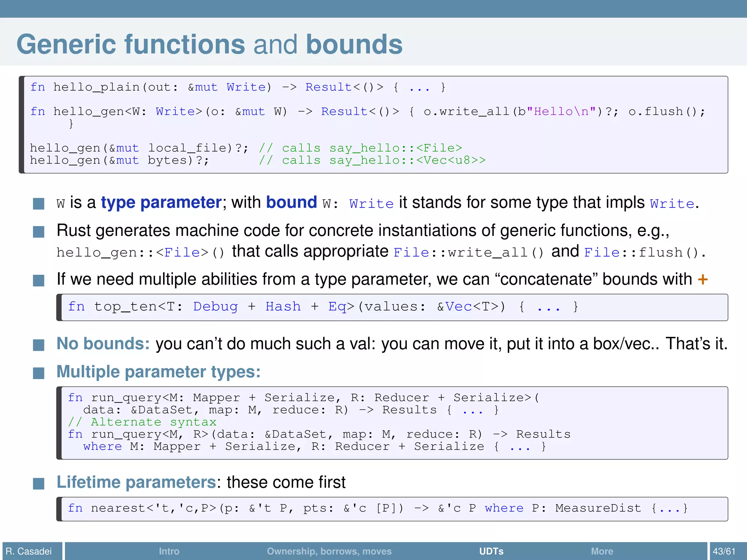Image resolution: width=747 pixels, height=560 pixels.
Task: Click the bullet before multiple abilities sentence
Action: [x=39, y=280]
